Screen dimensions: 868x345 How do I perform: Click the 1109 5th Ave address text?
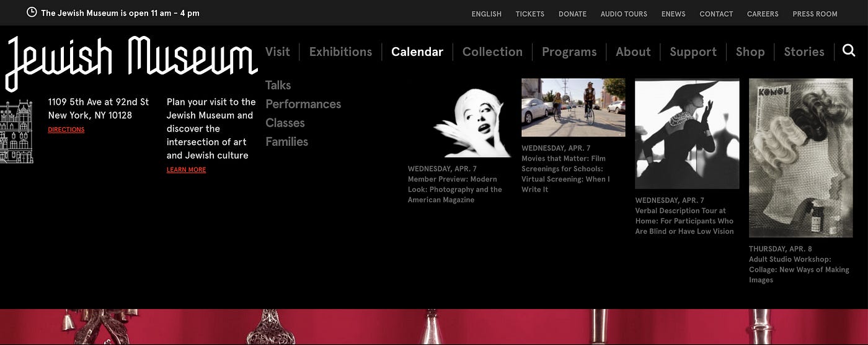pos(99,109)
